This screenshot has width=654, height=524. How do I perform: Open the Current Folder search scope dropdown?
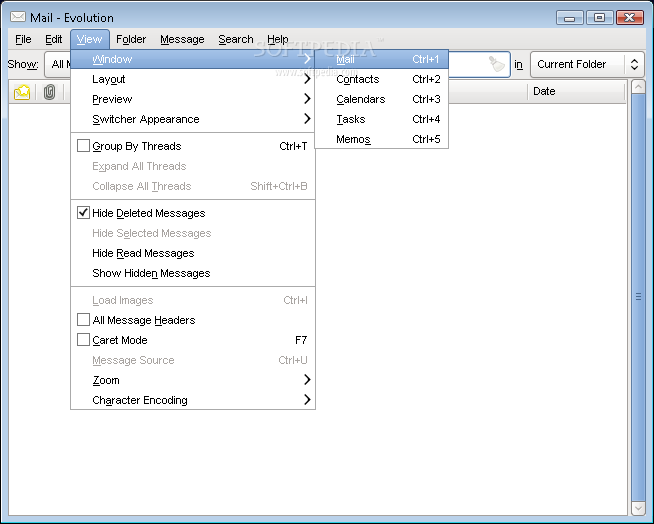(x=587, y=64)
